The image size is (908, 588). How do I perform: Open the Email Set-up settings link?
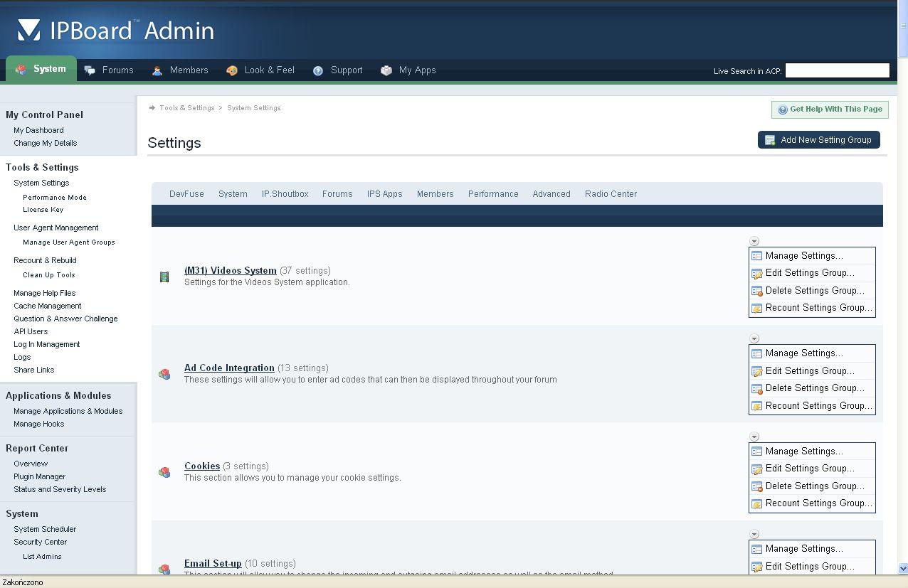coord(213,564)
